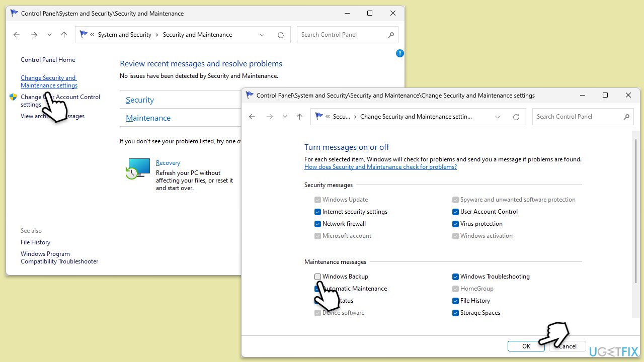Open recent locations in Security and Maintenance window
Screen dimensions: 644x362
[x=49, y=35]
